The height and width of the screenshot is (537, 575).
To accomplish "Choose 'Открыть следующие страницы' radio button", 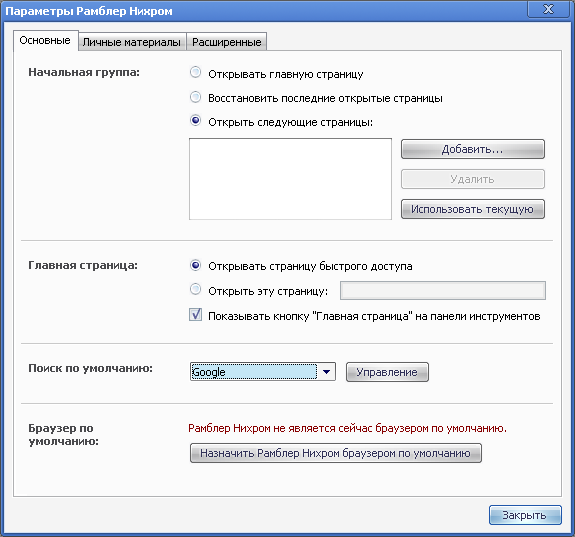I will pyautogui.click(x=195, y=121).
